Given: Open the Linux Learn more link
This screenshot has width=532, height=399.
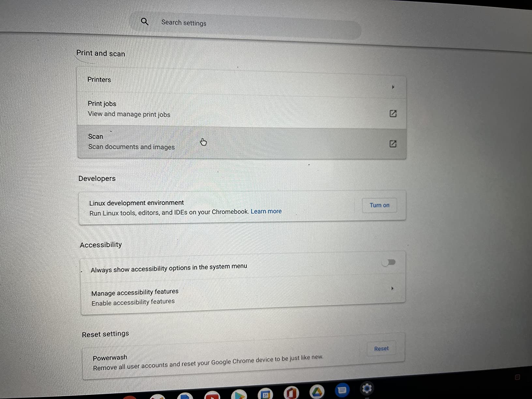Looking at the screenshot, I should [266, 211].
